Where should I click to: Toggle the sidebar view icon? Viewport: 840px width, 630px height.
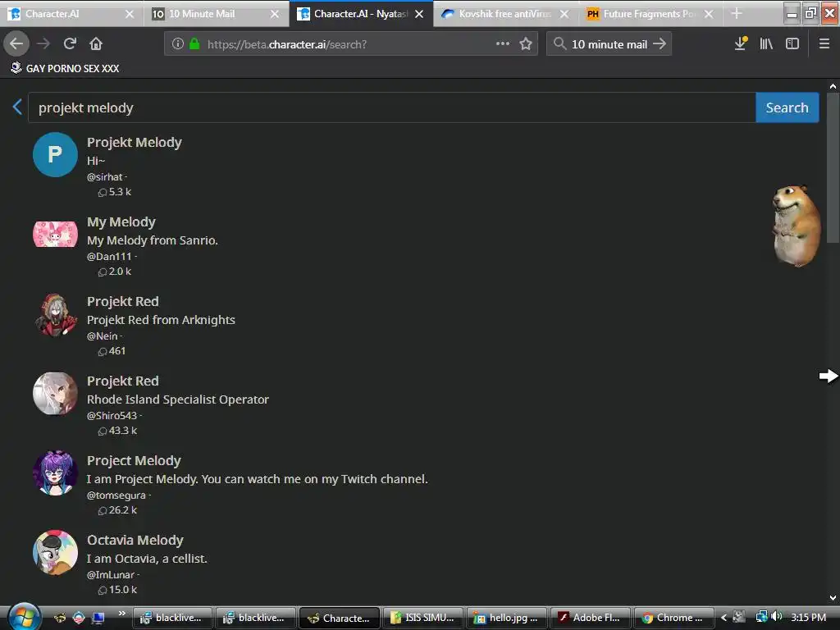click(x=792, y=44)
